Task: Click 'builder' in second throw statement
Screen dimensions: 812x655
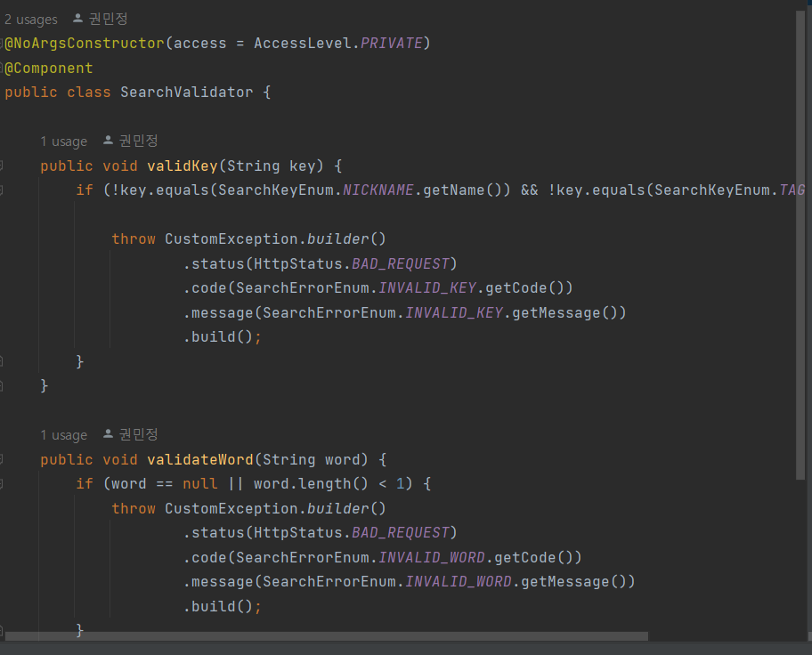Action: click(337, 509)
